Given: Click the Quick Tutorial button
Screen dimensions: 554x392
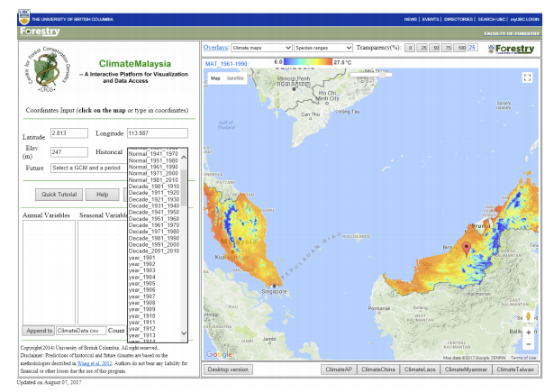Looking at the screenshot, I should pyautogui.click(x=59, y=194).
